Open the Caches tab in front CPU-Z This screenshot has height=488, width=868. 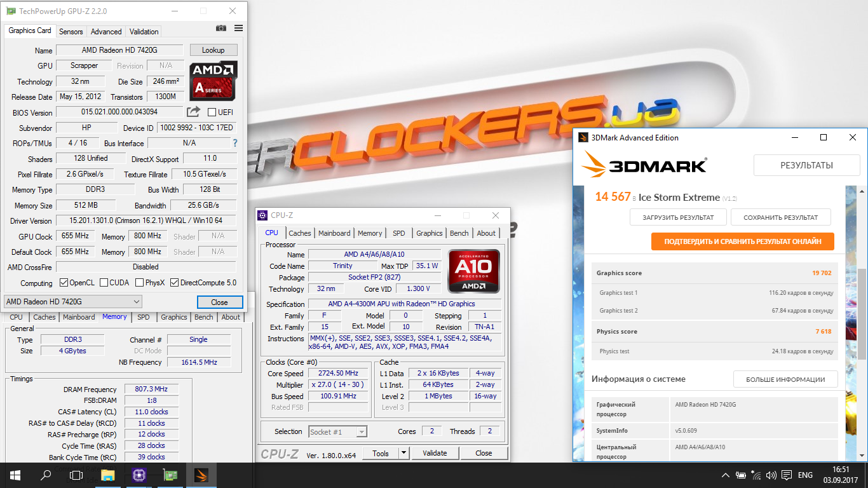tap(300, 233)
